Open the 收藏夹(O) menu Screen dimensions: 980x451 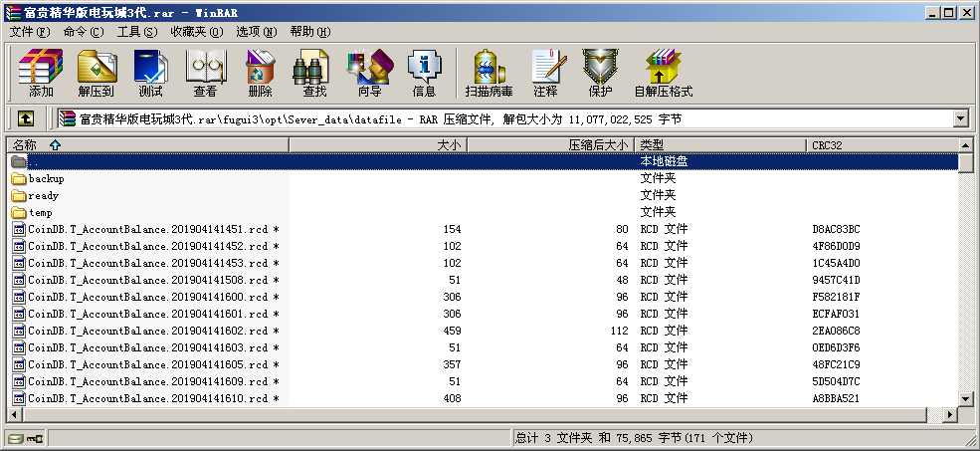196,32
